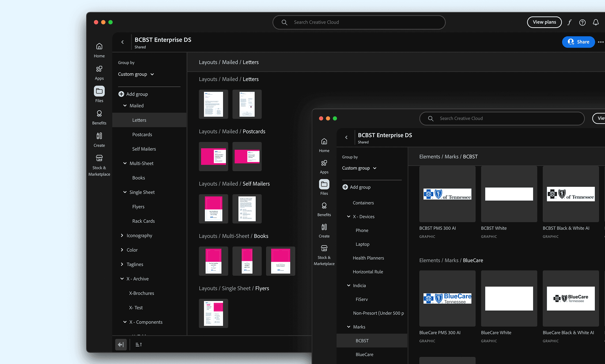Select the Postcards tree item
The image size is (605, 364).
142,134
